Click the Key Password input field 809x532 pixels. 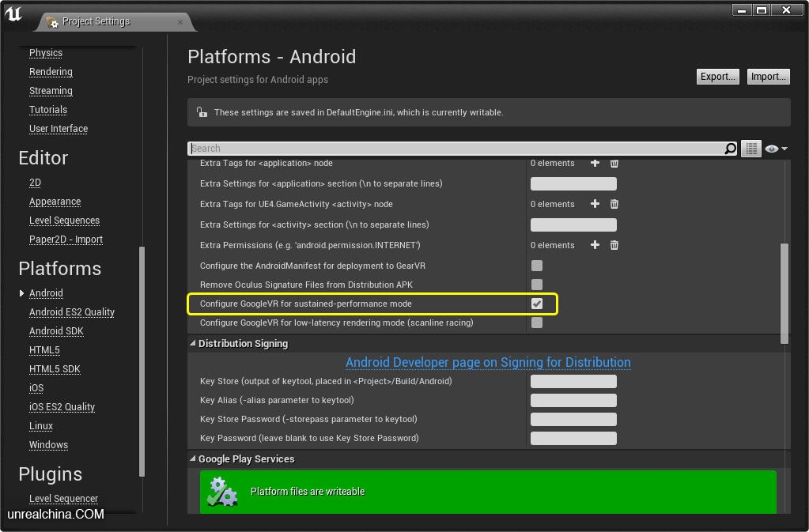pos(573,438)
